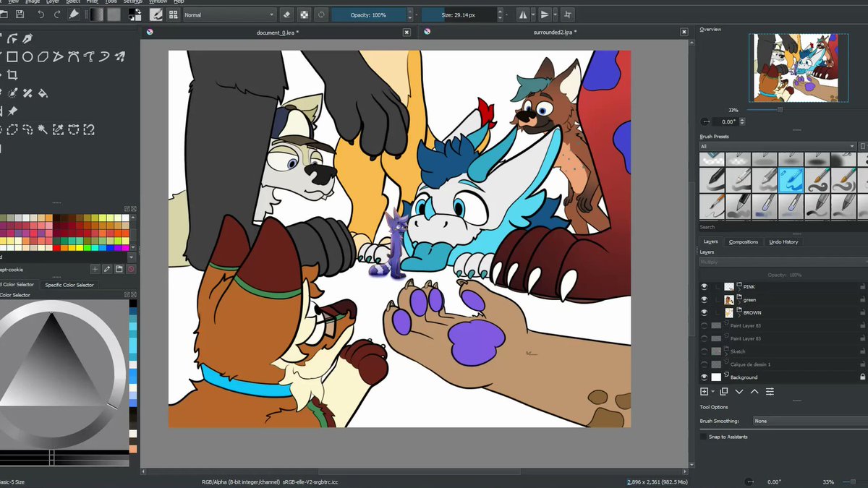Image resolution: width=868 pixels, height=488 pixels.
Task: Hide the Background layer
Action: coord(705,377)
